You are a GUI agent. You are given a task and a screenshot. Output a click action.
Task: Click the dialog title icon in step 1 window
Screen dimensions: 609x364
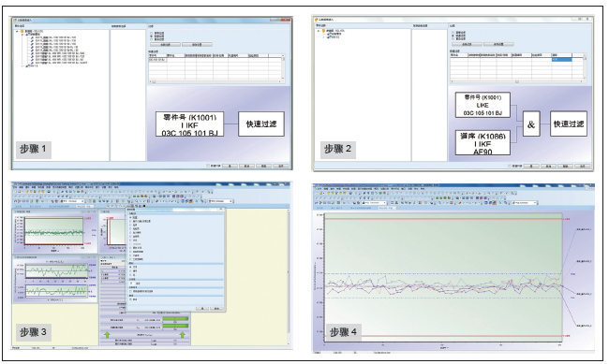pyautogui.click(x=15, y=20)
